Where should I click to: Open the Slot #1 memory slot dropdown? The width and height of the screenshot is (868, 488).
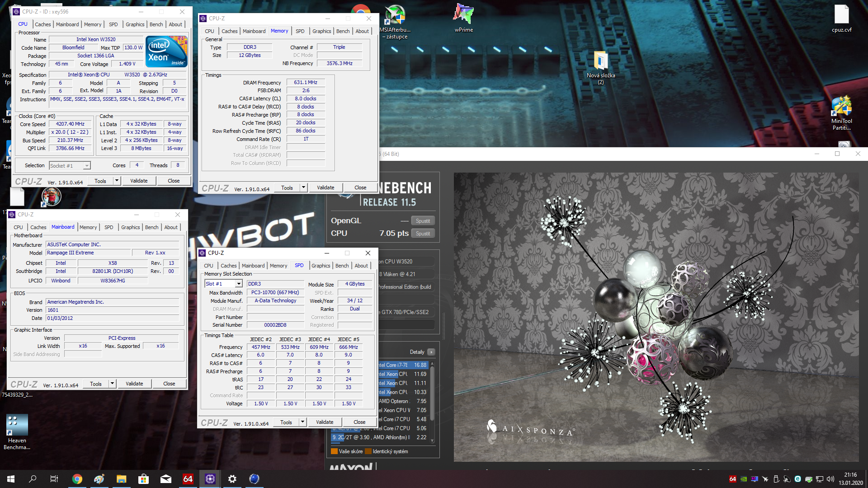tap(239, 284)
